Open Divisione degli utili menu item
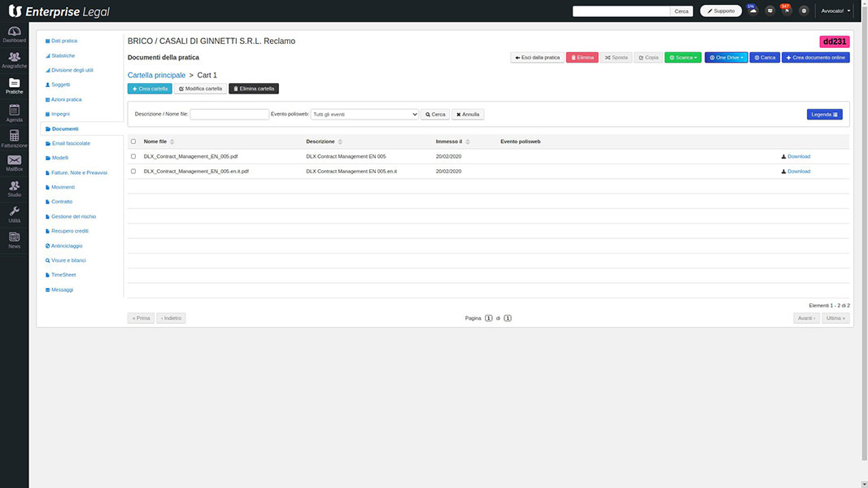 click(x=72, y=70)
